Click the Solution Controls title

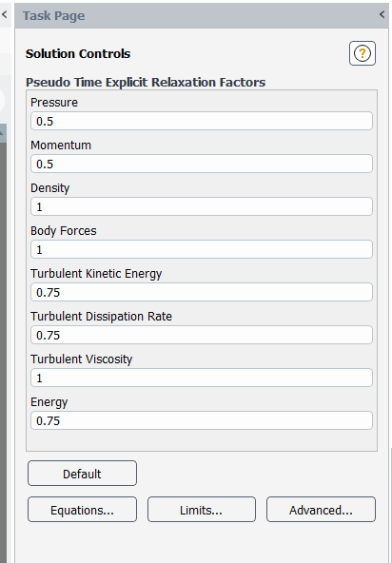78,53
